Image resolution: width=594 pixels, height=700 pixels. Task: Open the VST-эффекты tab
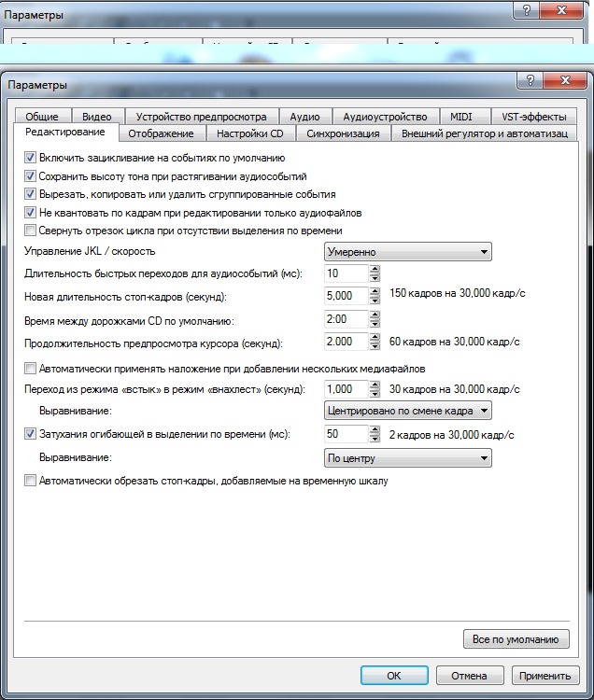point(533,117)
